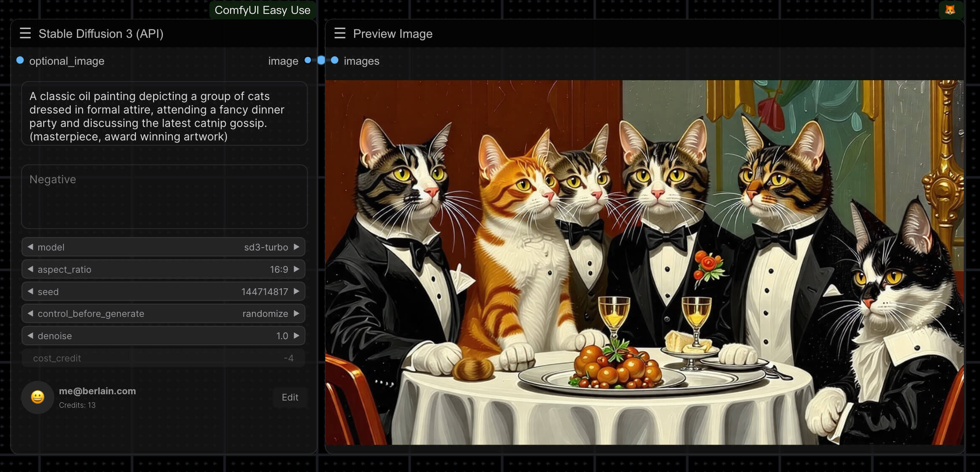Viewport: 980px width, 472px height.
Task: Click the Edit button for the account
Action: point(290,397)
